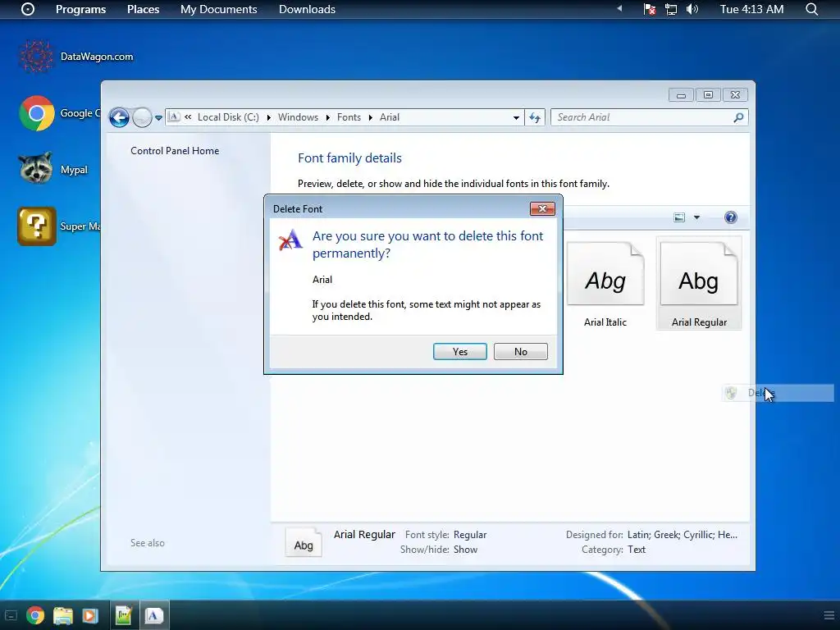840x630 pixels.
Task: Click the clock showing Tue 4:13 AM
Action: pyautogui.click(x=751, y=9)
